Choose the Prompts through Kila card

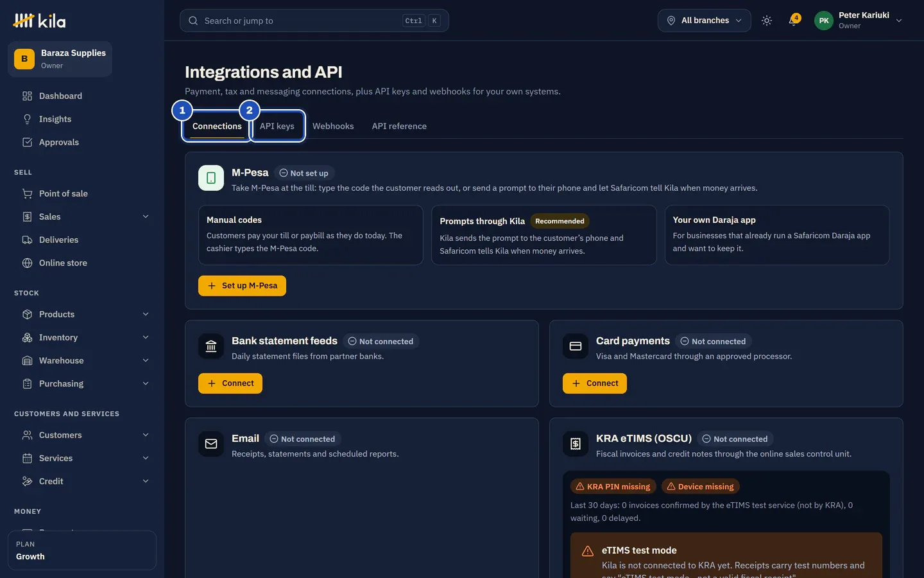pyautogui.click(x=544, y=235)
